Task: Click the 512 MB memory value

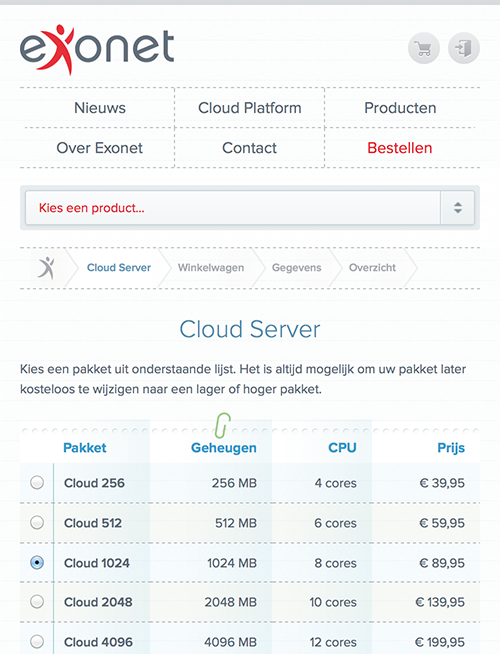Action: pyautogui.click(x=236, y=523)
